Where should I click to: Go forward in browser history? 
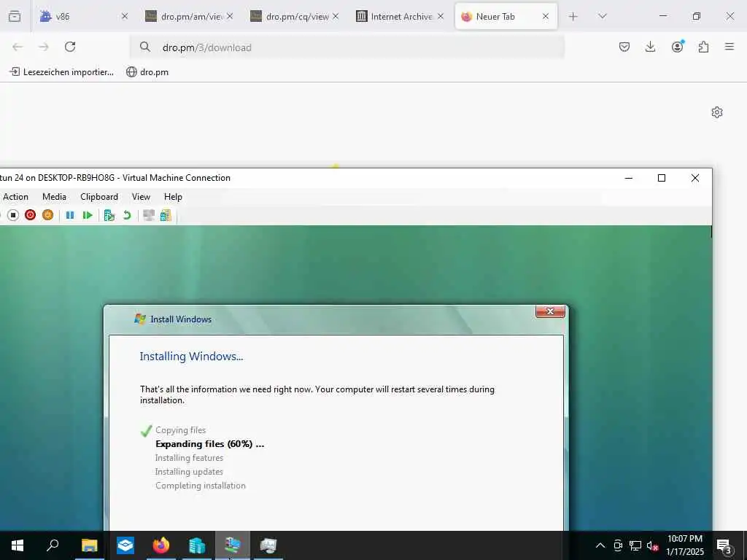coord(44,47)
